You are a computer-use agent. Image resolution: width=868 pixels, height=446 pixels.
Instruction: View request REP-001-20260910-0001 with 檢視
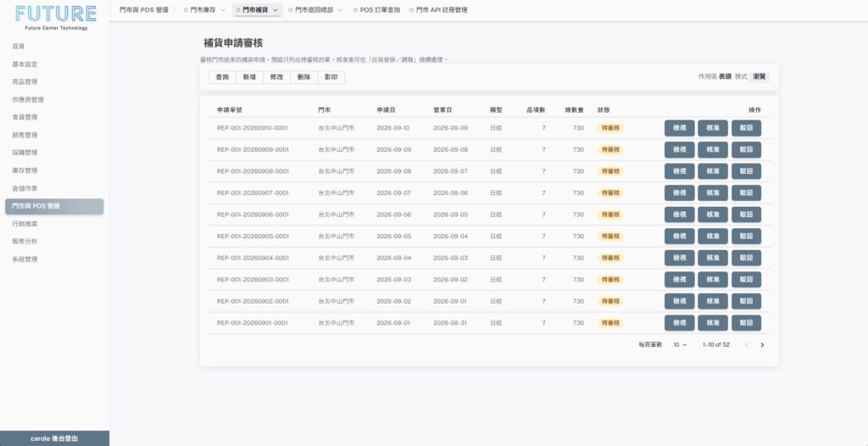click(679, 128)
